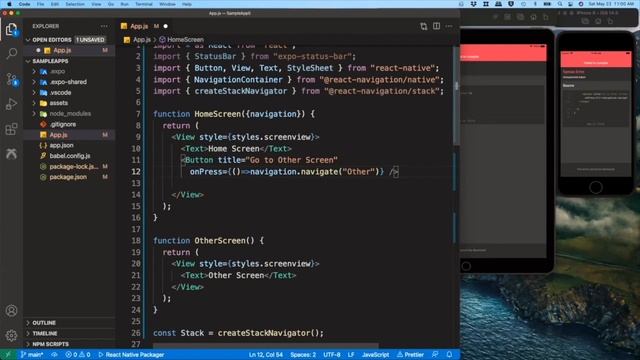Open the Selection menu

pyautogui.click(x=75, y=4)
